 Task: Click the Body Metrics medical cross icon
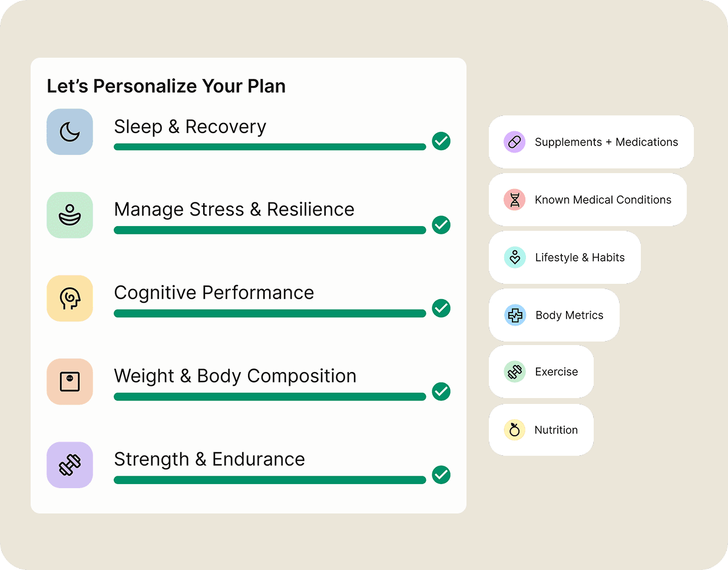pyautogui.click(x=515, y=315)
